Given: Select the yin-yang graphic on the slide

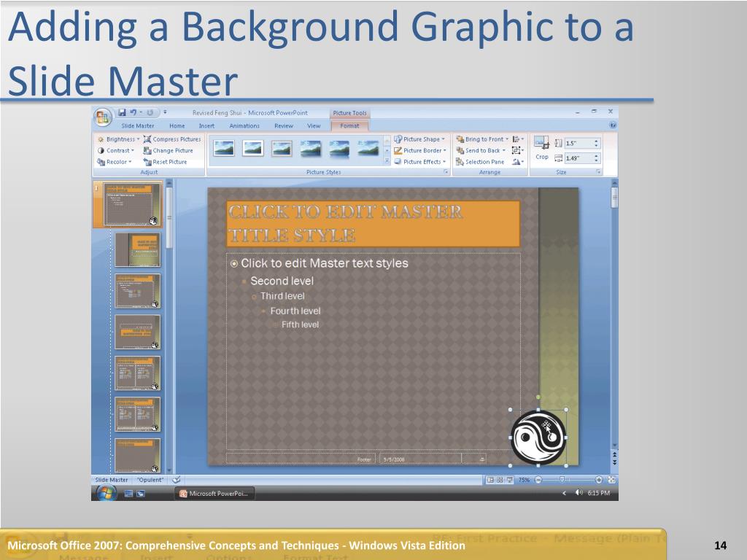Looking at the screenshot, I should point(538,437).
